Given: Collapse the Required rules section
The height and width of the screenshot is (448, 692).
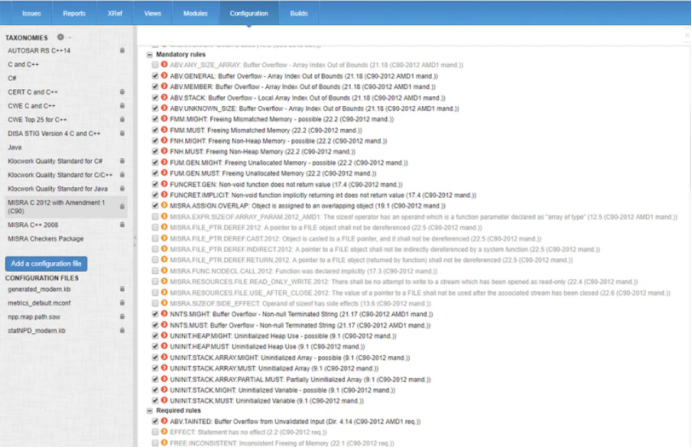Looking at the screenshot, I should pos(150,411).
